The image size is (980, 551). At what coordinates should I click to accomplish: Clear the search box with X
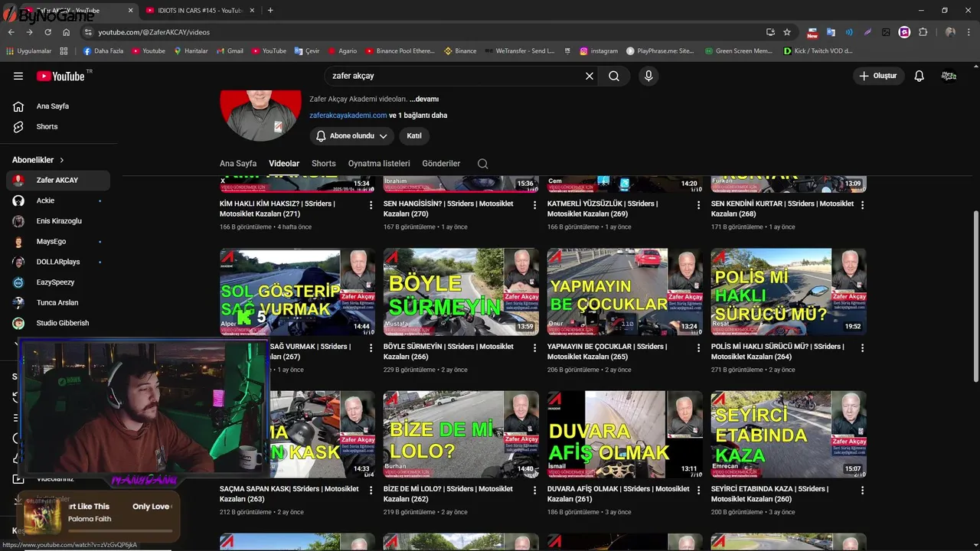coord(590,76)
